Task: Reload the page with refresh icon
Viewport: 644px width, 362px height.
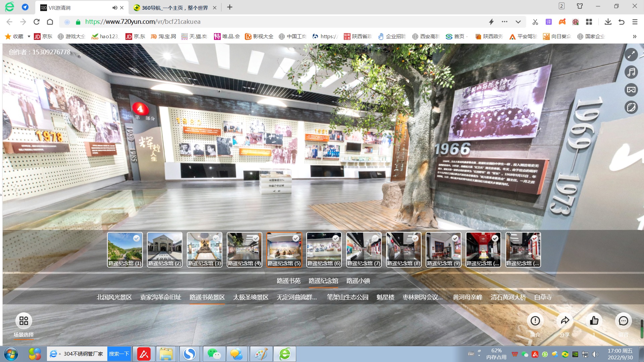Action: tap(37, 22)
